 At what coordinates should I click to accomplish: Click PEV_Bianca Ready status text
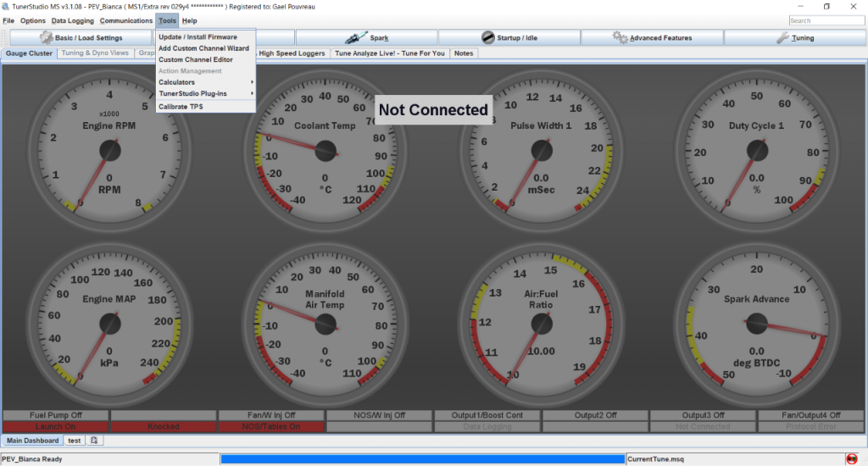point(32,459)
